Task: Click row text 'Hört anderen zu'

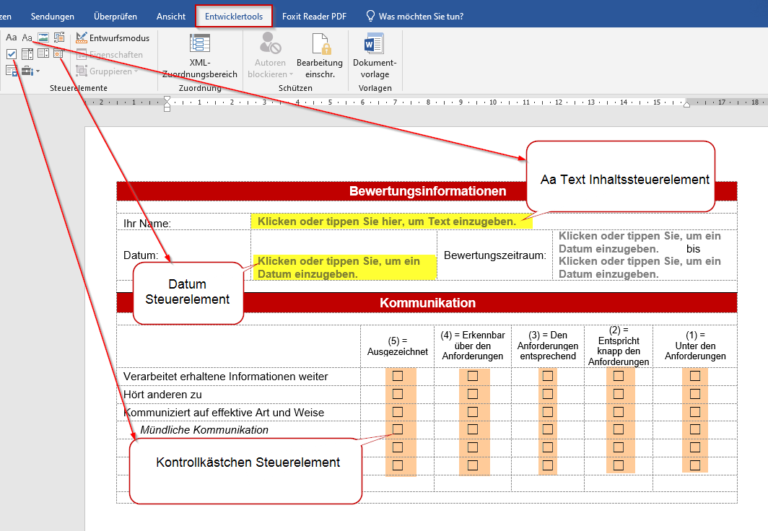Action: (162, 394)
